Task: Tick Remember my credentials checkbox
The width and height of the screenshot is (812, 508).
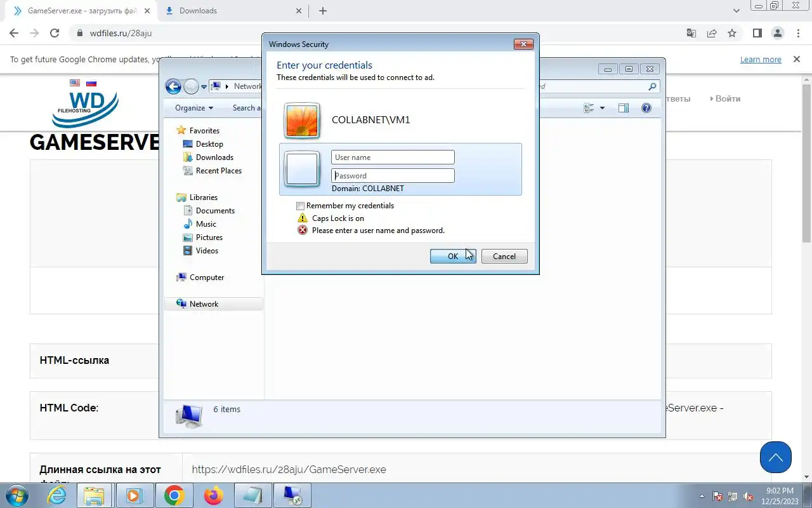Action: click(301, 206)
